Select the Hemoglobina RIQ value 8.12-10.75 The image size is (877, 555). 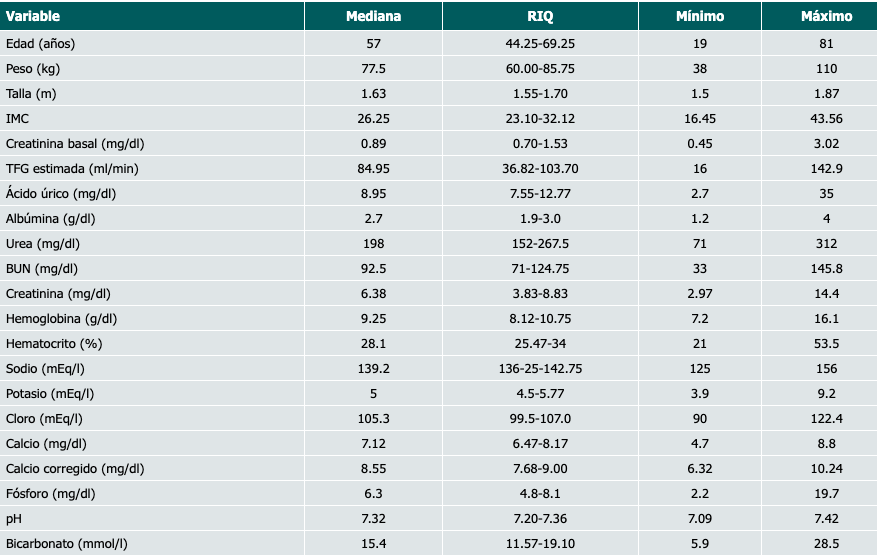[541, 318]
